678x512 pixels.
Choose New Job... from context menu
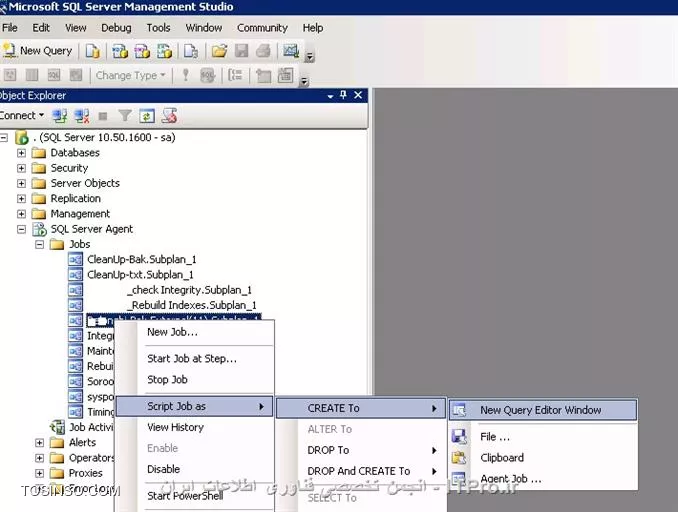pos(195,332)
